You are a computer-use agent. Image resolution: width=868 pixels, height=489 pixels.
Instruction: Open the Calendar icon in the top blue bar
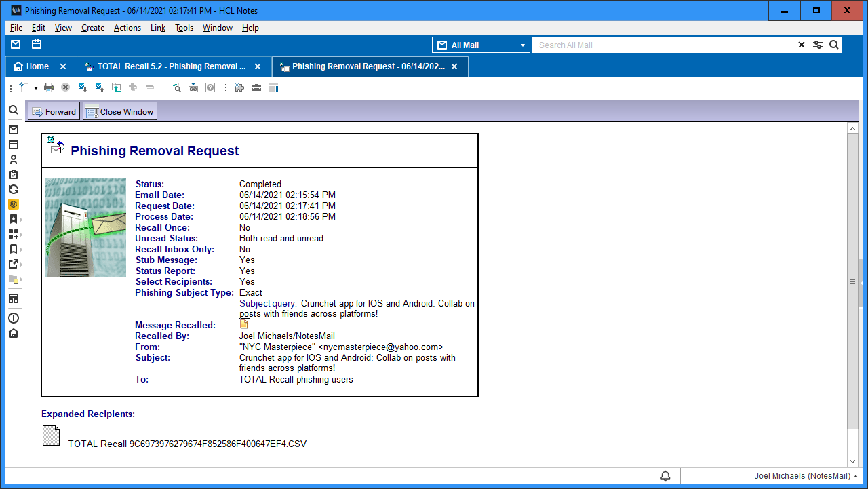(37, 45)
